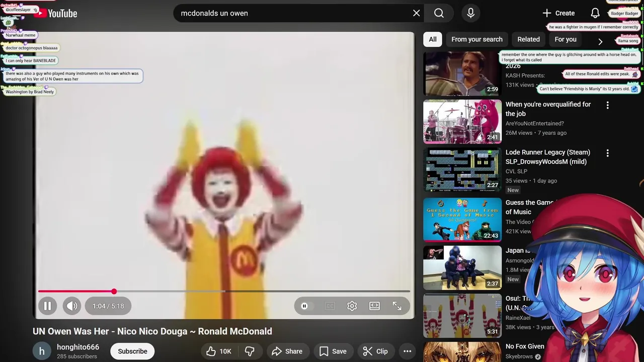The height and width of the screenshot is (362, 644).
Task: Open 'When you're overqualified for the job' title
Action: click(548, 109)
